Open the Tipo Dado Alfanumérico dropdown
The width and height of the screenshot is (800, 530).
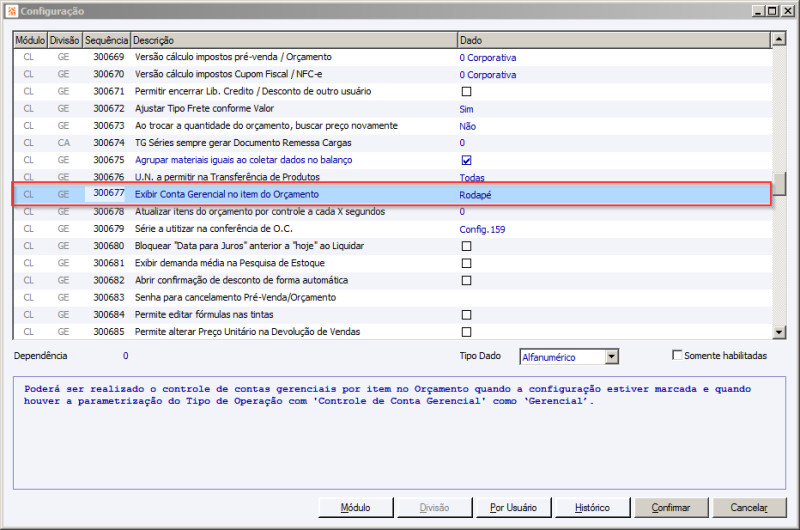coord(612,357)
